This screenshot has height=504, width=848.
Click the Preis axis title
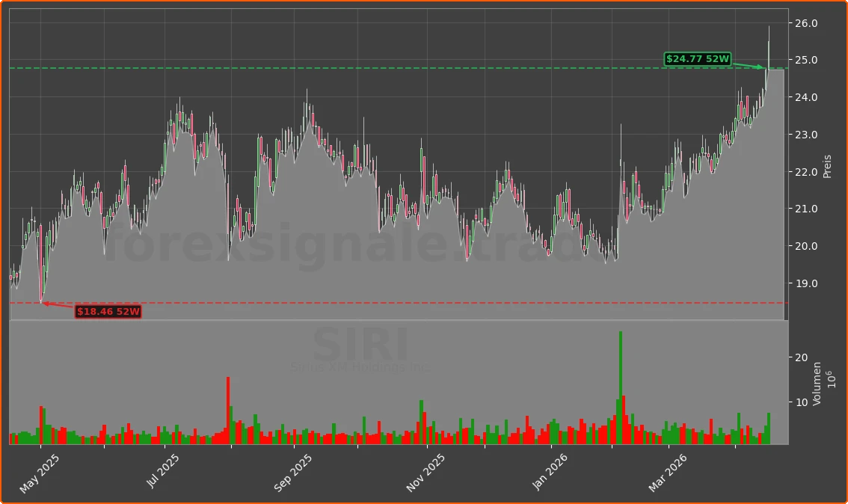point(827,166)
